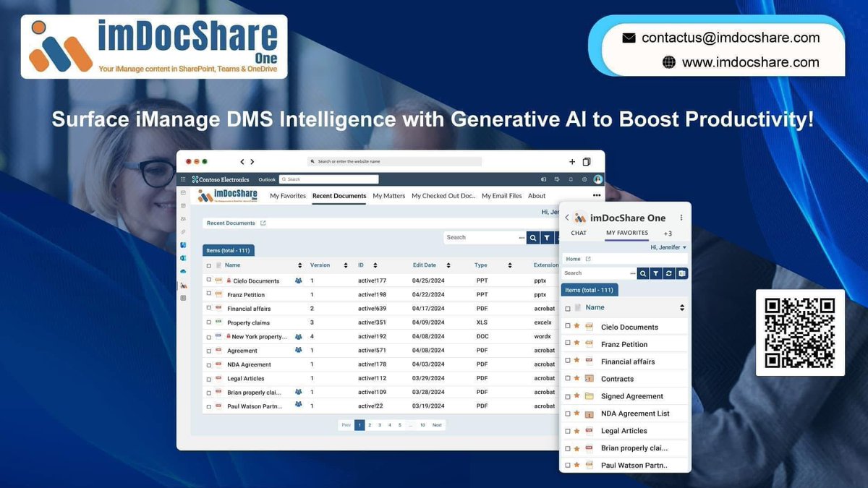
Task: Open Paul Watson Partn.. in favorites panel
Action: 634,465
